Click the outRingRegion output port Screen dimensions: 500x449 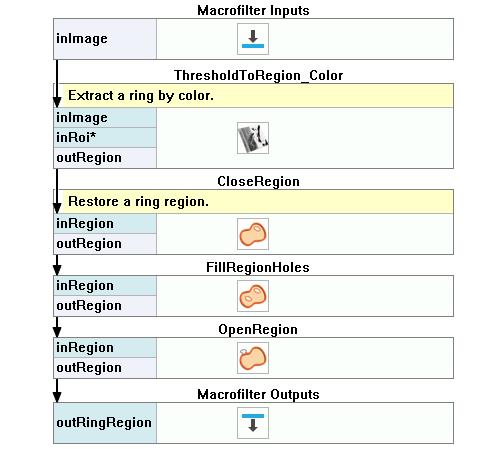point(105,423)
